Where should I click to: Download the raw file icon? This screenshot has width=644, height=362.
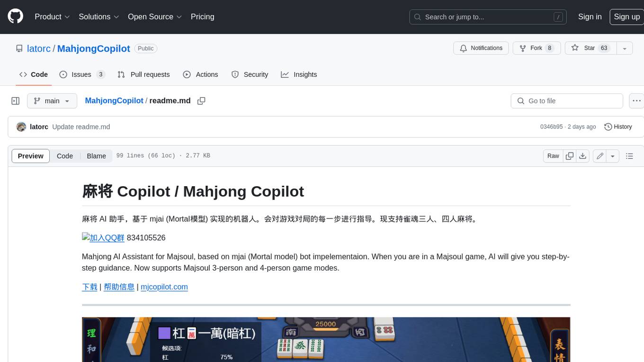click(583, 156)
